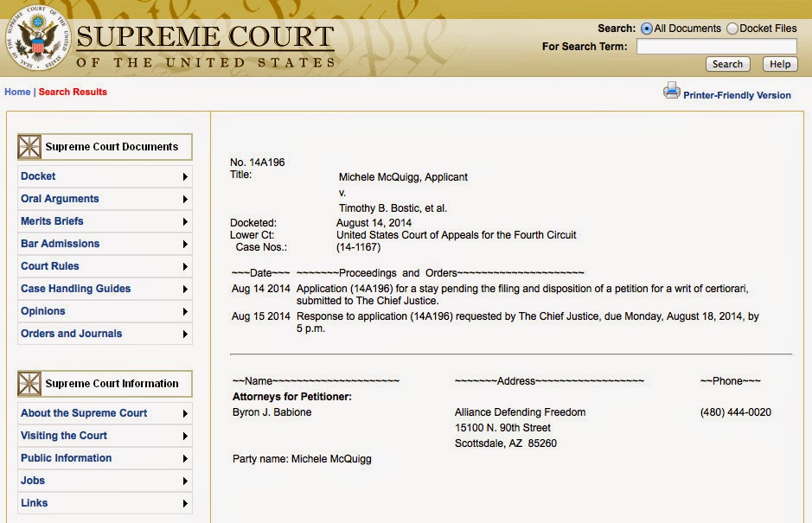Open the Docket menu item

tap(105, 176)
